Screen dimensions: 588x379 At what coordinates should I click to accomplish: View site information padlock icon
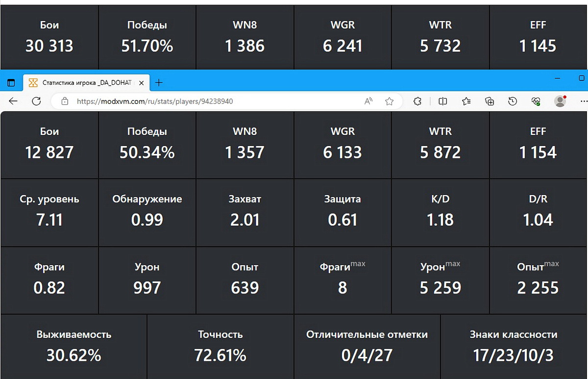[65, 101]
